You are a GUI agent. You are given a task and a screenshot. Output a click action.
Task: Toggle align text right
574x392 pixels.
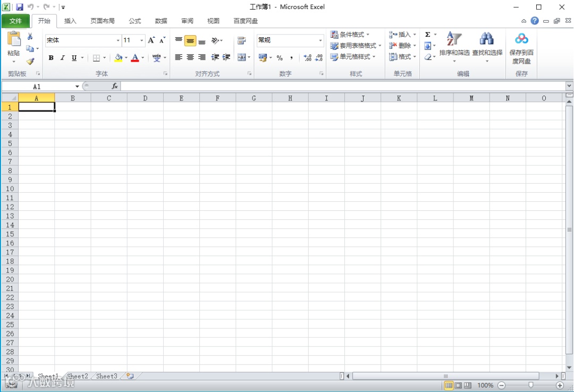pos(202,57)
